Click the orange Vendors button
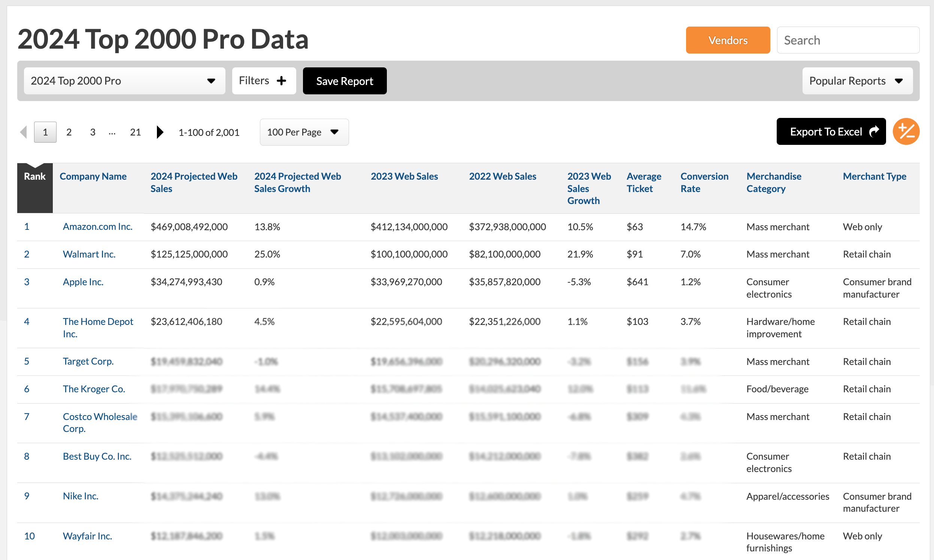934x560 pixels. [x=728, y=40]
